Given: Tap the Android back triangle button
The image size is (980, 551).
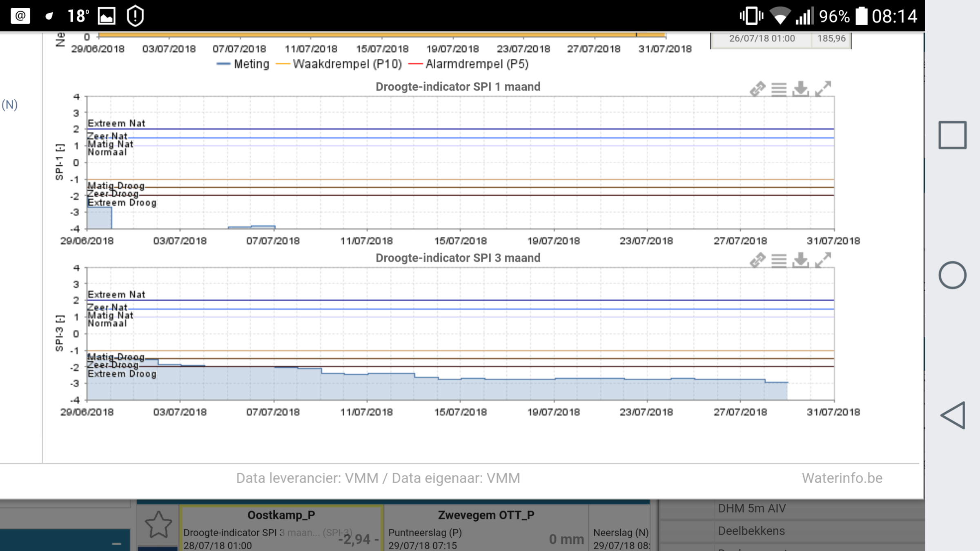Looking at the screenshot, I should [x=953, y=415].
